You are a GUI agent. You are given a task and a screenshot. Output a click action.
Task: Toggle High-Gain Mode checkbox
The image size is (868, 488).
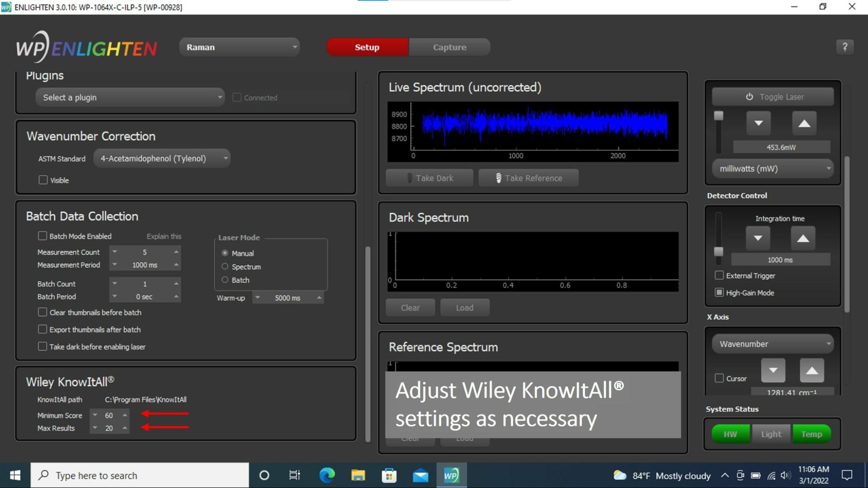click(x=719, y=293)
